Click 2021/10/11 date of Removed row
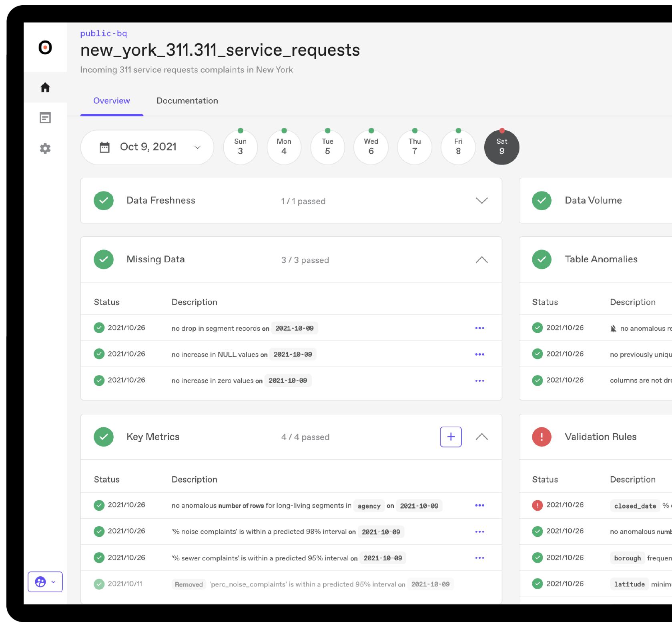Viewport: 672px width, 630px height. [x=125, y=584]
